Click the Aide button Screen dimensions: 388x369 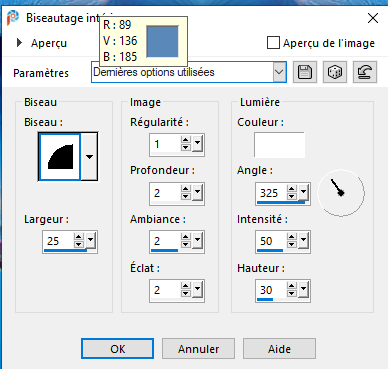coord(279,349)
